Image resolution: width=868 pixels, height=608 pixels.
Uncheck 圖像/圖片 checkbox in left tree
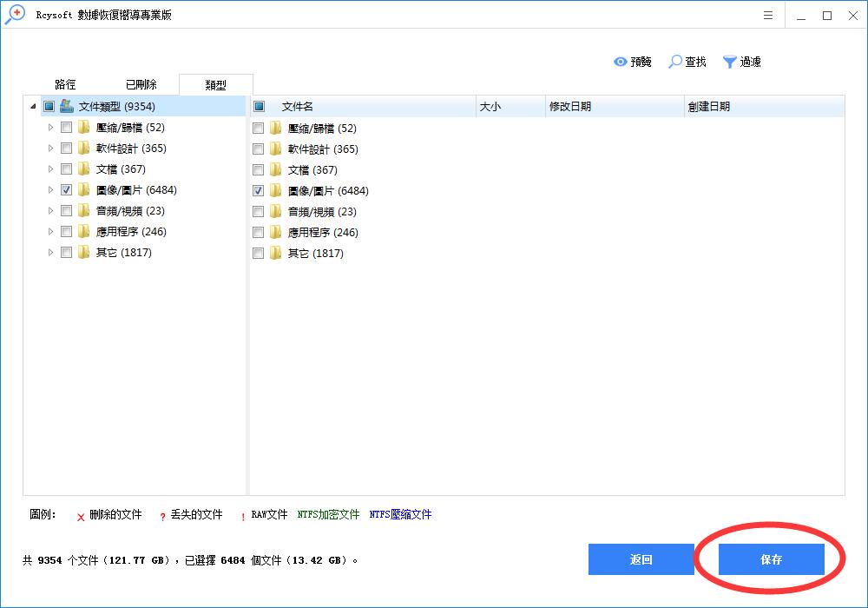point(67,190)
